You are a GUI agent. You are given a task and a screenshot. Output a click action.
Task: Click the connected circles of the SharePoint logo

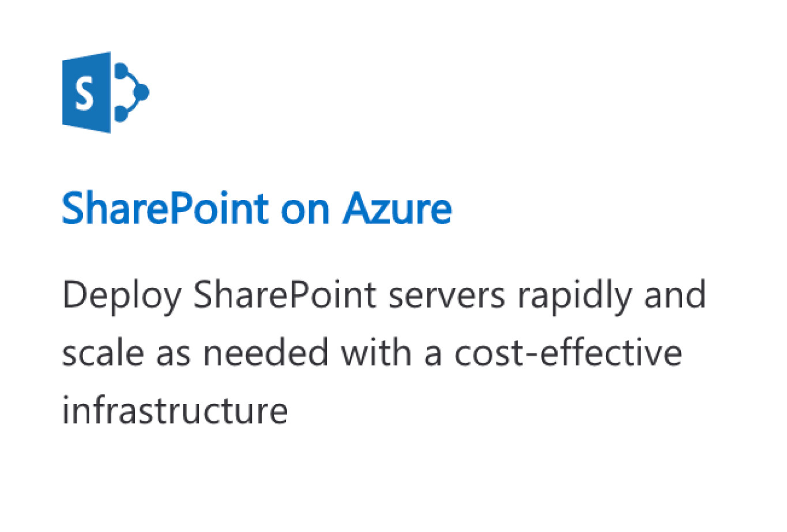click(131, 92)
